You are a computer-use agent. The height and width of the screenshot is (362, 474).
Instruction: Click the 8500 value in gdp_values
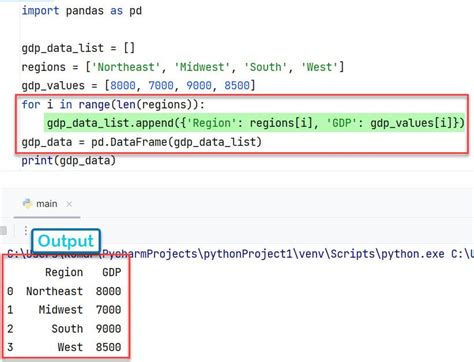tap(237, 86)
